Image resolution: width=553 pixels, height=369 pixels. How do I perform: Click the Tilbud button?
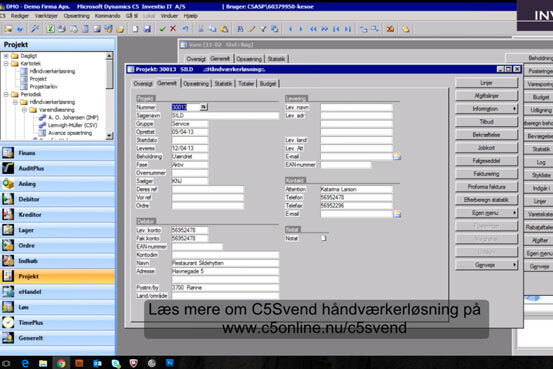point(486,122)
